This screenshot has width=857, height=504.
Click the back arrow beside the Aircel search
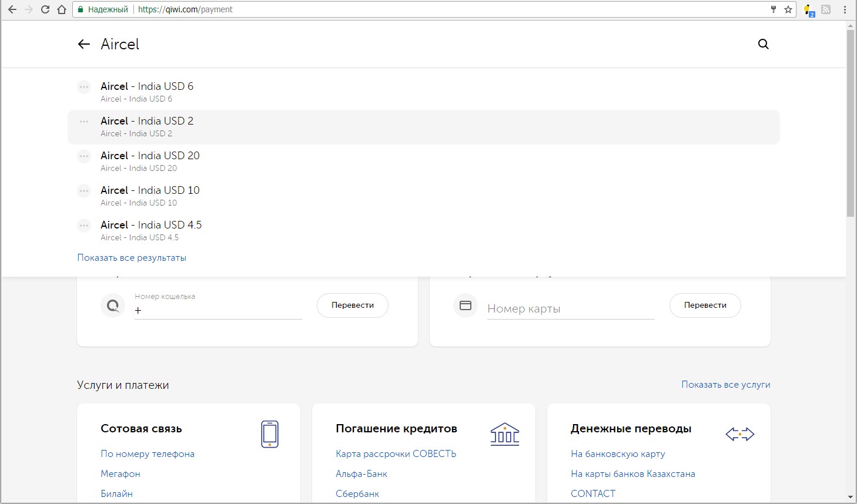click(x=84, y=44)
